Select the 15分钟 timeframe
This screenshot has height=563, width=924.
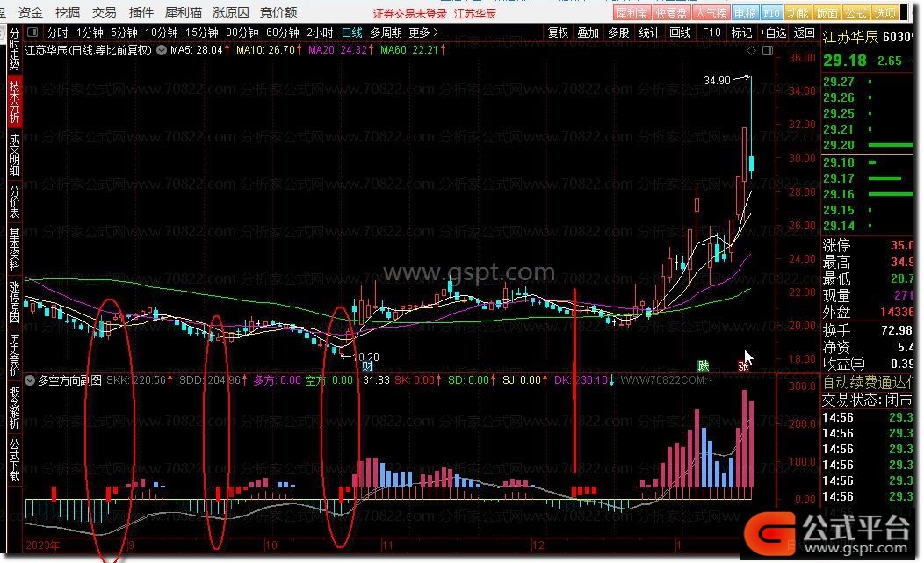(201, 32)
